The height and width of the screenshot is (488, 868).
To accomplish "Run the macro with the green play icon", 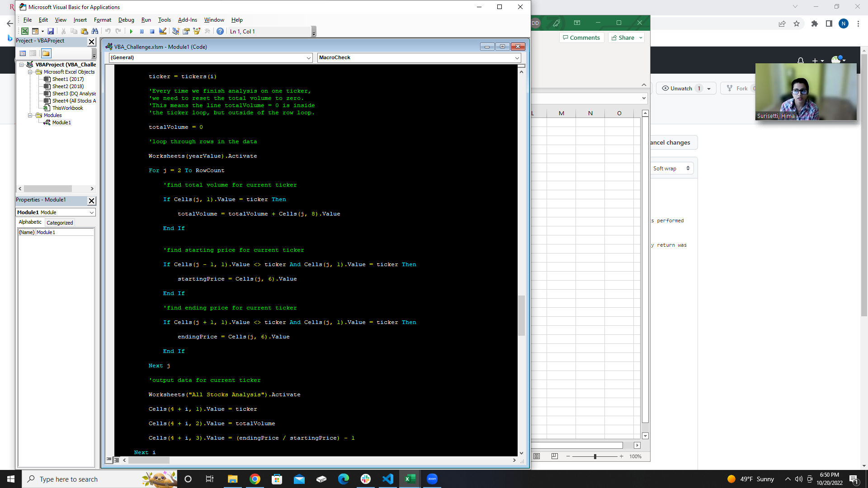I will pyautogui.click(x=131, y=32).
